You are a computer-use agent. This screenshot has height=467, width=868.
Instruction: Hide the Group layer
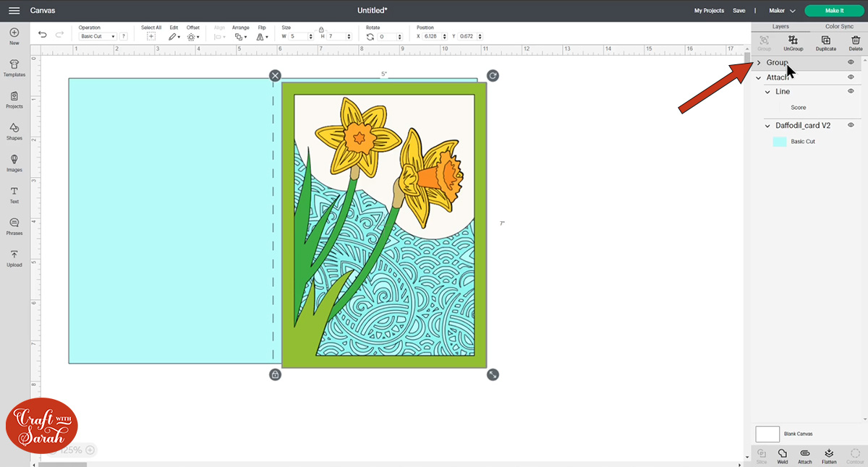coord(851,62)
